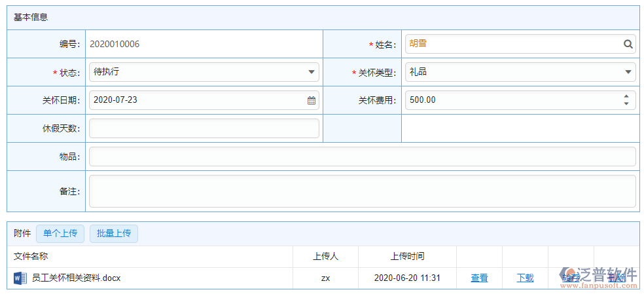Expand the 状态 dropdown
Viewport: 644px width, 296px height.
(312, 72)
